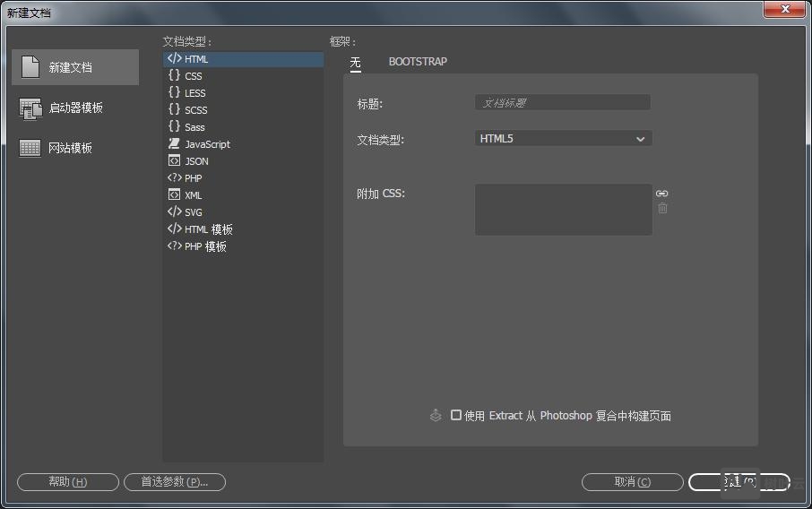
Task: Click the JavaScript scroll icon
Action: tap(174, 143)
